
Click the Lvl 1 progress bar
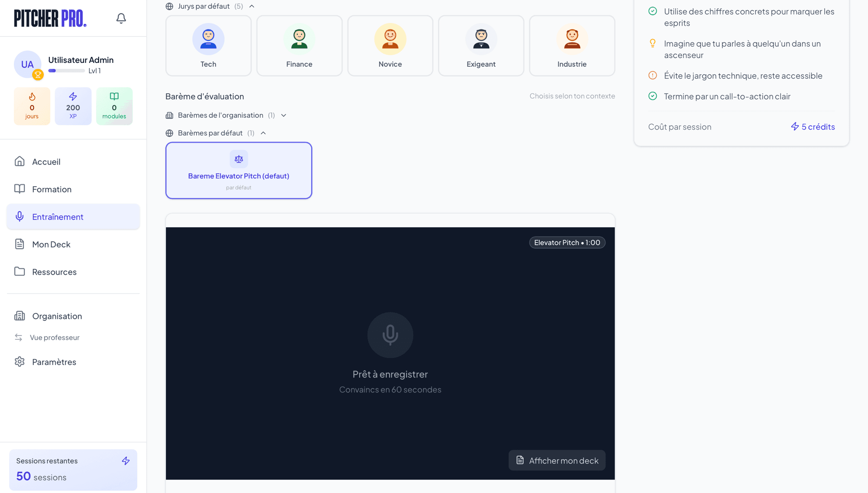click(x=66, y=71)
